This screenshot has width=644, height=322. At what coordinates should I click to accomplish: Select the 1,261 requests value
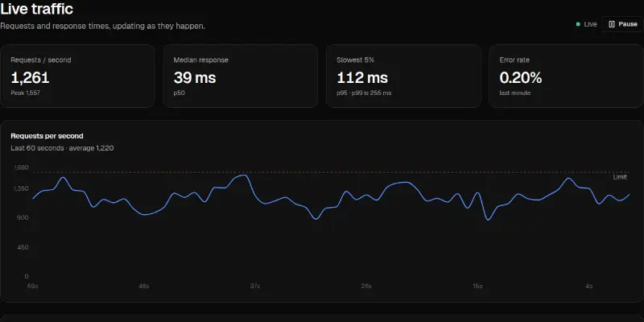pos(30,77)
